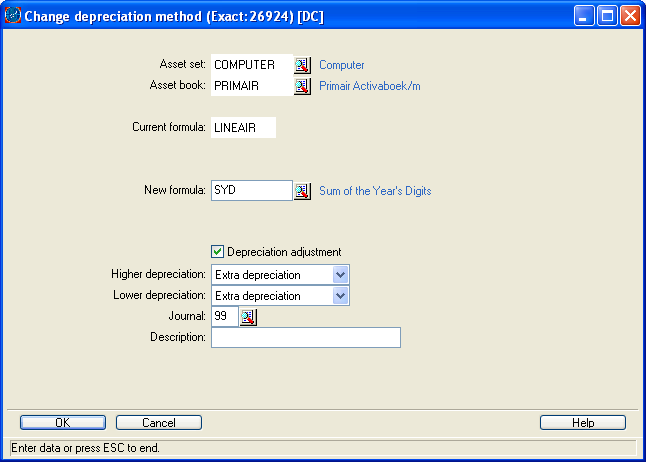Click into the New formula field

pos(251,190)
